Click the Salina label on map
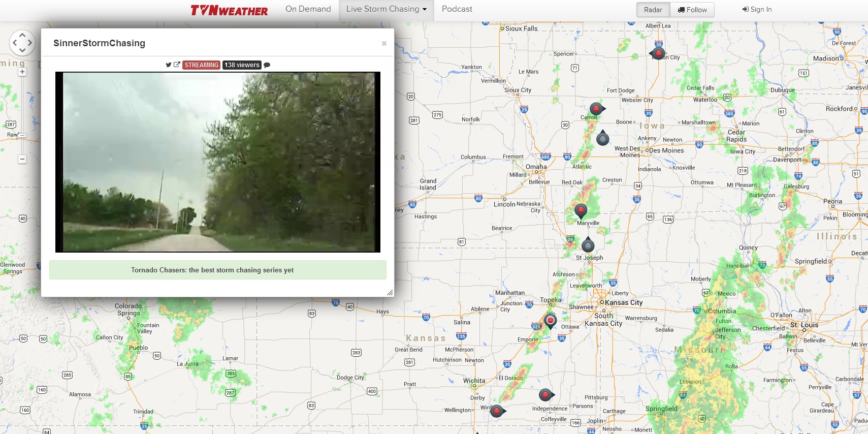The image size is (868, 434). point(462,322)
